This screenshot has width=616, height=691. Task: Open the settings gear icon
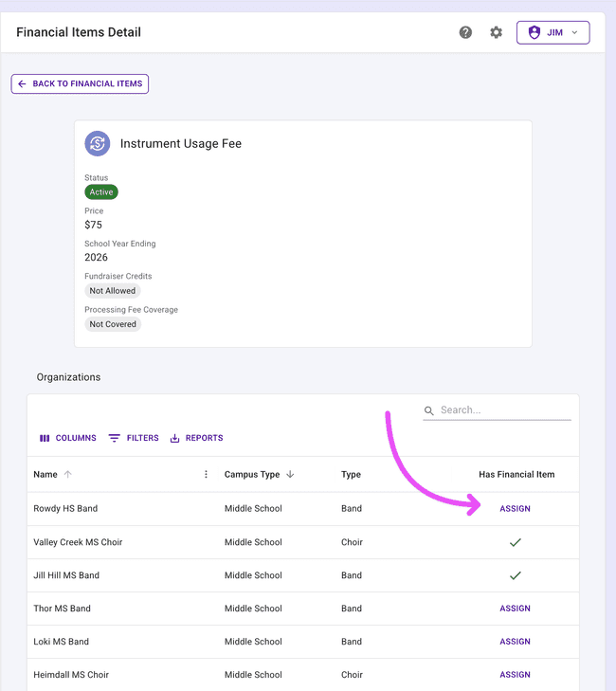(497, 32)
